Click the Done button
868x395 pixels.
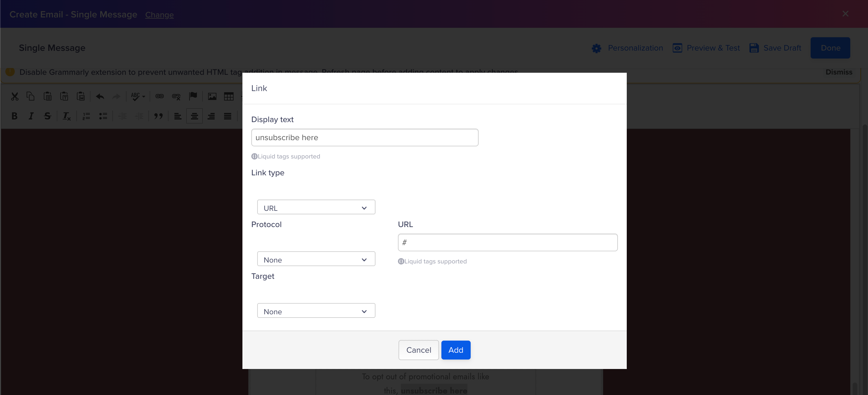[x=830, y=48]
